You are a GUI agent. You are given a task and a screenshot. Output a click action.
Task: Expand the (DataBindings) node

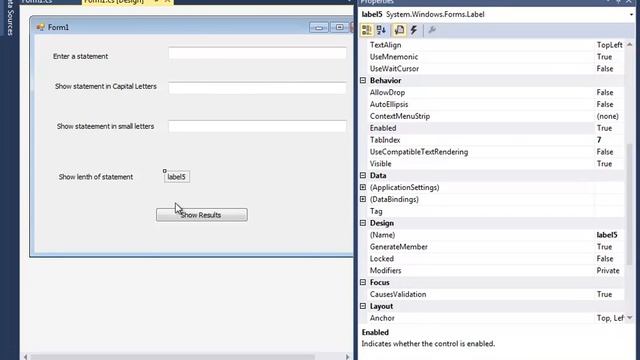363,199
